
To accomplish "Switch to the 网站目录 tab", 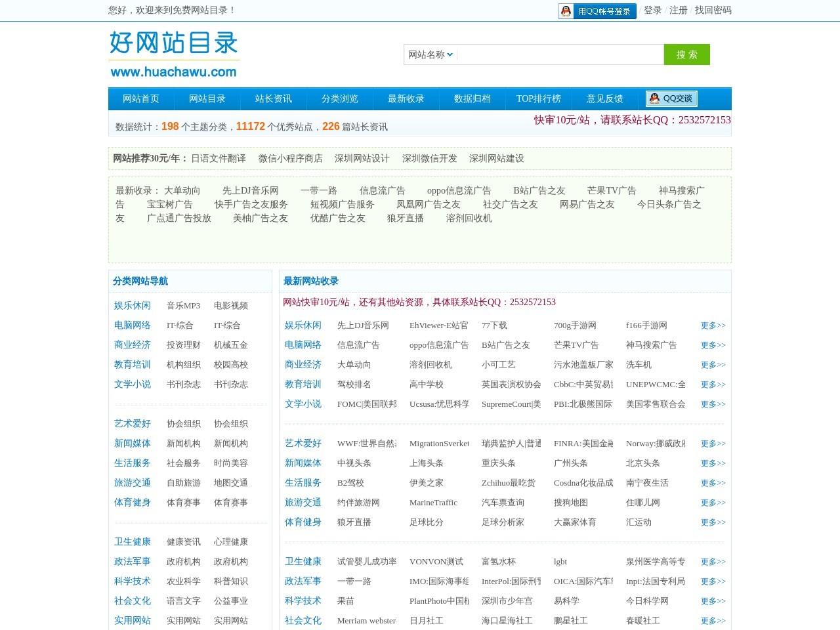I will [x=207, y=98].
